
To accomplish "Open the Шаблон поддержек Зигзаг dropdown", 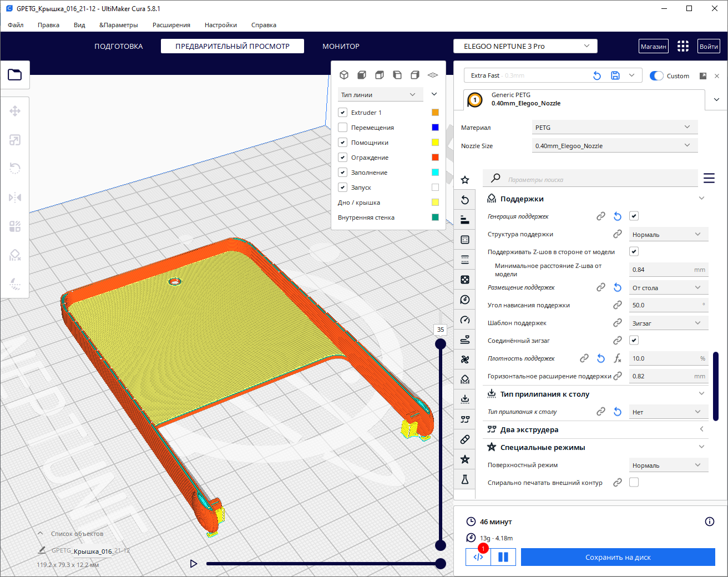I will click(668, 323).
